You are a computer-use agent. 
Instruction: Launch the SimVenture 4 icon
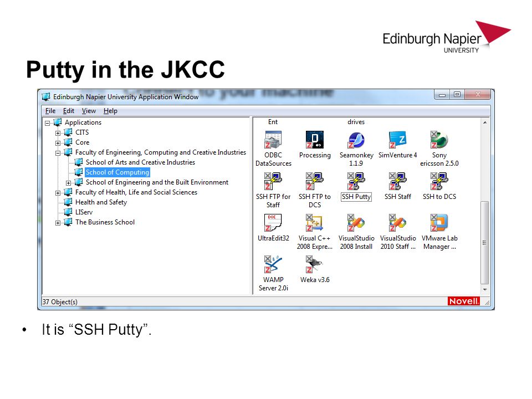(x=398, y=140)
